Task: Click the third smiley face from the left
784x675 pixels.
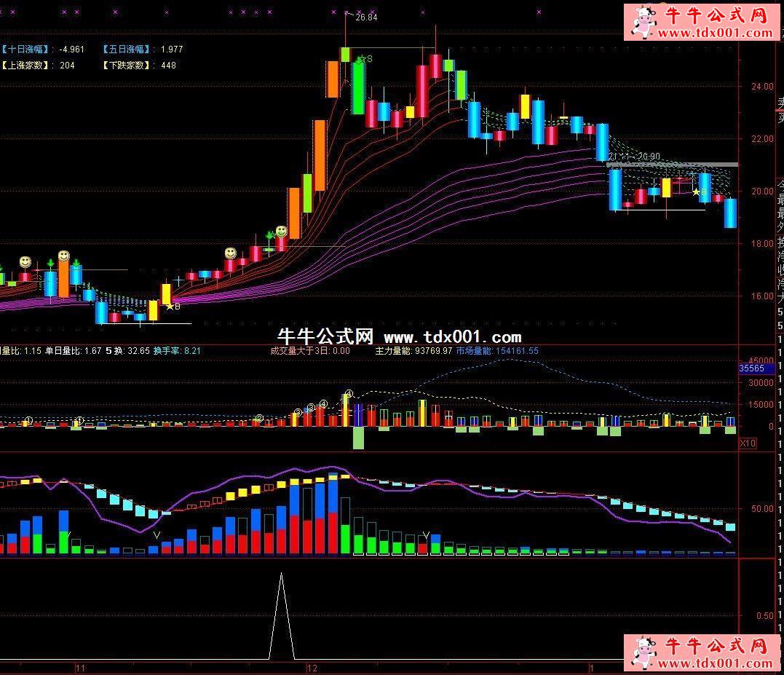Action: pyautogui.click(x=230, y=253)
